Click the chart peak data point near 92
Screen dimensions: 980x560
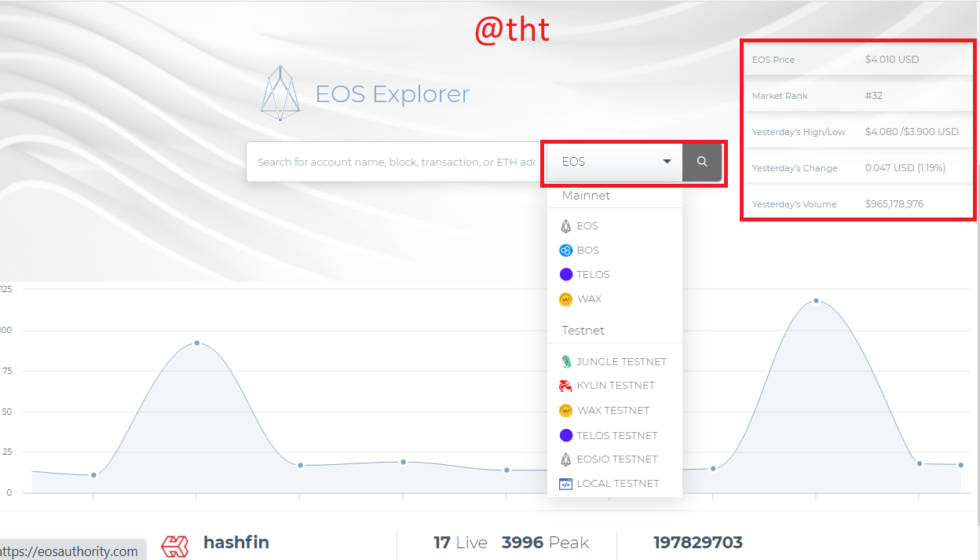[196, 343]
